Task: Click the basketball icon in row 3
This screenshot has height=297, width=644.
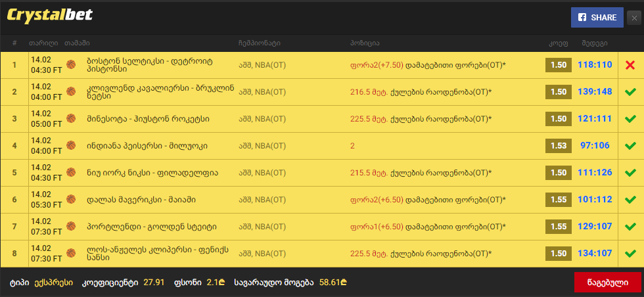Action: pos(71,119)
